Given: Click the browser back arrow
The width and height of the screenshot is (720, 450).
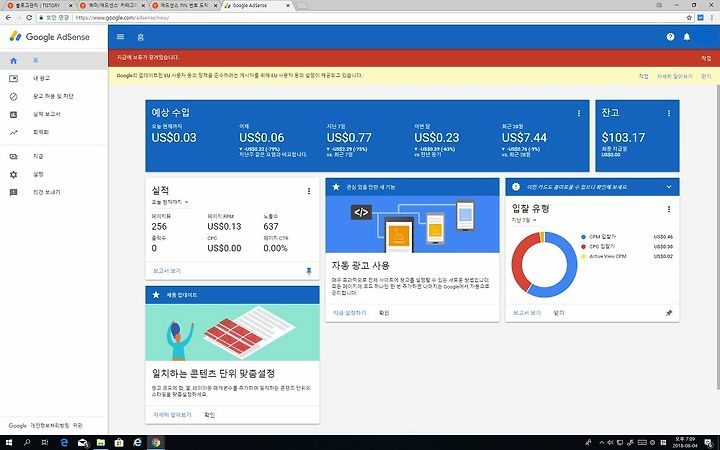Looking at the screenshot, I should point(8,17).
